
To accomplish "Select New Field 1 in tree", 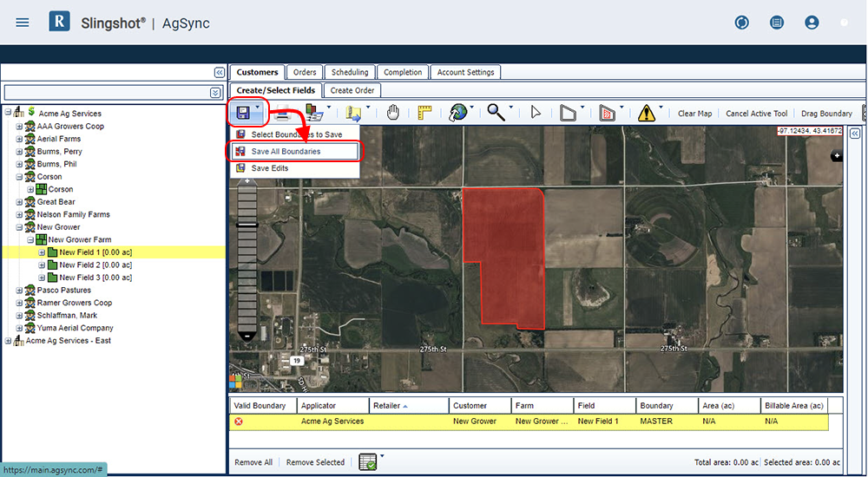I will pos(95,252).
